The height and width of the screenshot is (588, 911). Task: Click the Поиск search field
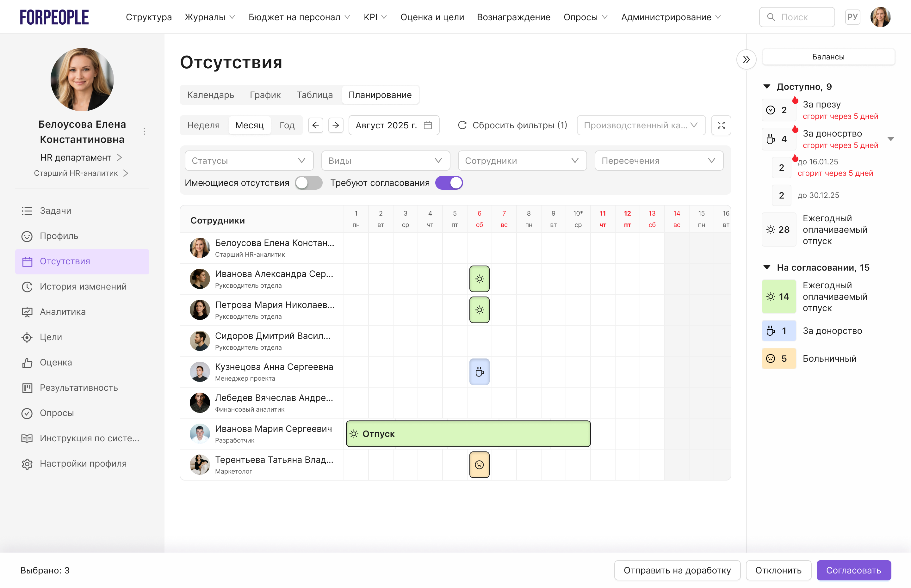click(x=797, y=17)
